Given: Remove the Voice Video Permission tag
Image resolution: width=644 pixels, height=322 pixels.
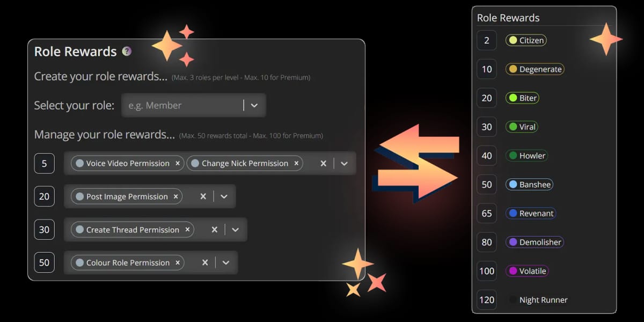Looking at the screenshot, I should tap(178, 164).
